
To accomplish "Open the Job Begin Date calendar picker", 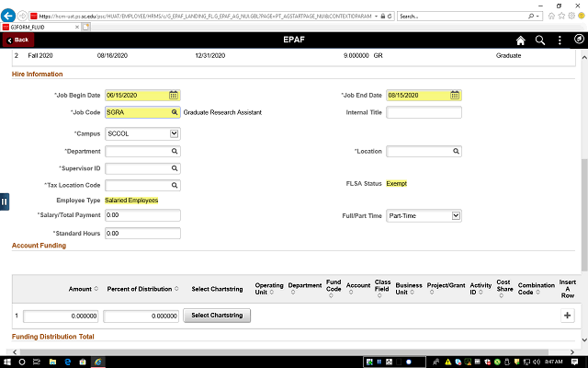I will tap(174, 95).
